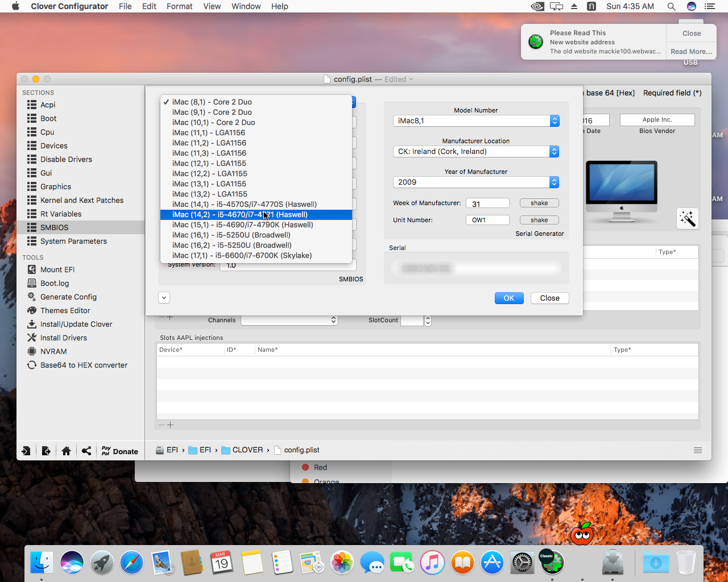
Task: Add a Slots AAPL injection row with plus
Action: tap(170, 425)
